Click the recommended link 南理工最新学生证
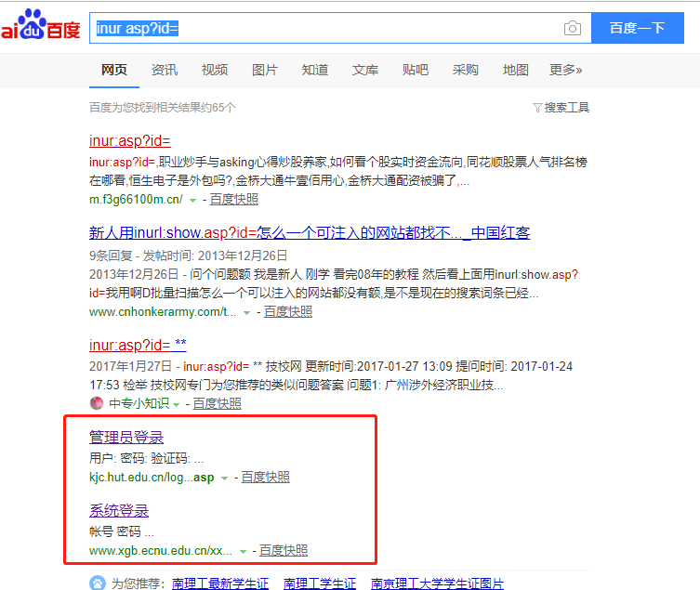700x590 pixels. tap(220, 583)
